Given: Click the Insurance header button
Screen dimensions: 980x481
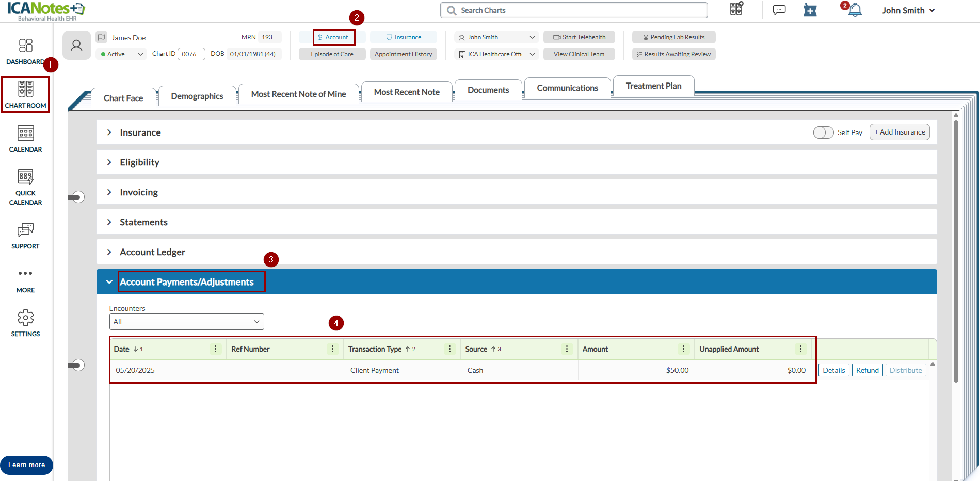Looking at the screenshot, I should 404,37.
